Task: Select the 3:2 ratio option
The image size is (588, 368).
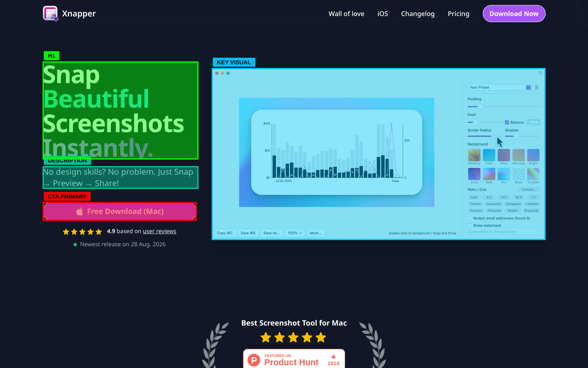Action: pos(504,197)
